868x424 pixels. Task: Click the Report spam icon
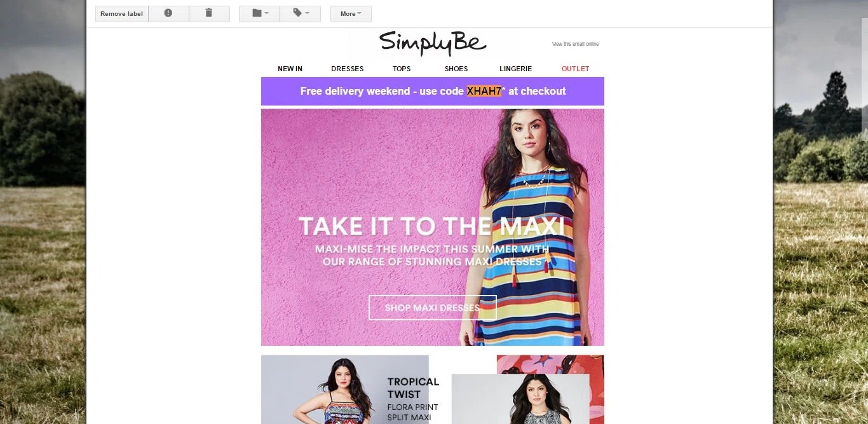tap(168, 13)
